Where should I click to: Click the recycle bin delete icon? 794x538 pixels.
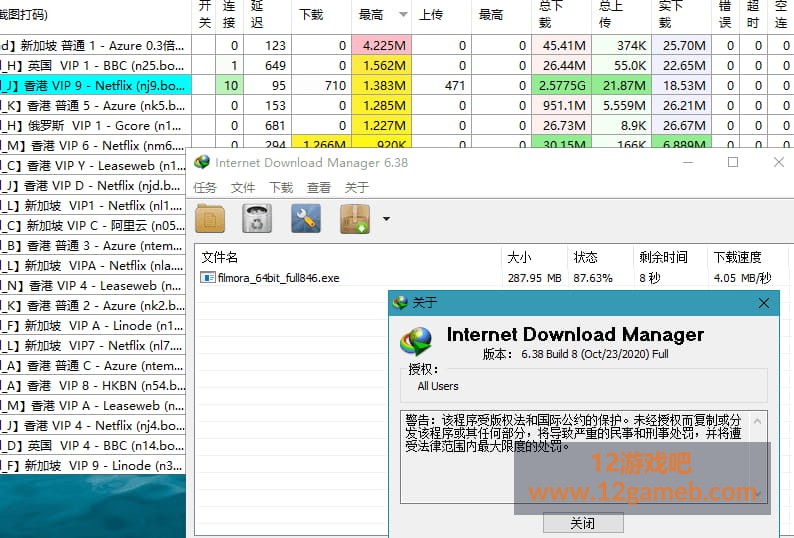point(257,219)
